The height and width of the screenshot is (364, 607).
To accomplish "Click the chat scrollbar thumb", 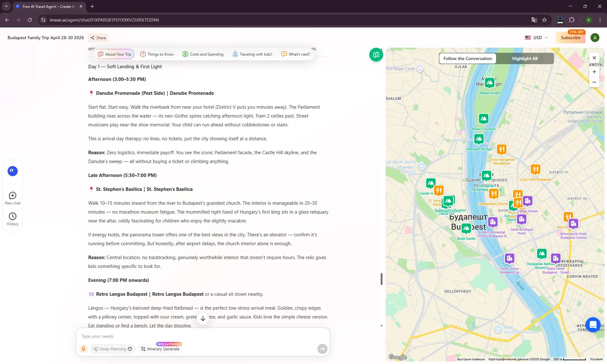I will click(382, 279).
